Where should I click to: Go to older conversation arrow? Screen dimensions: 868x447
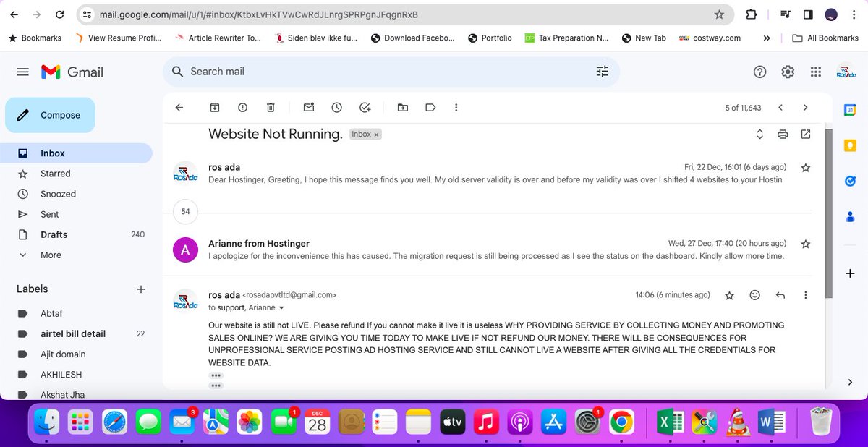[x=805, y=108]
